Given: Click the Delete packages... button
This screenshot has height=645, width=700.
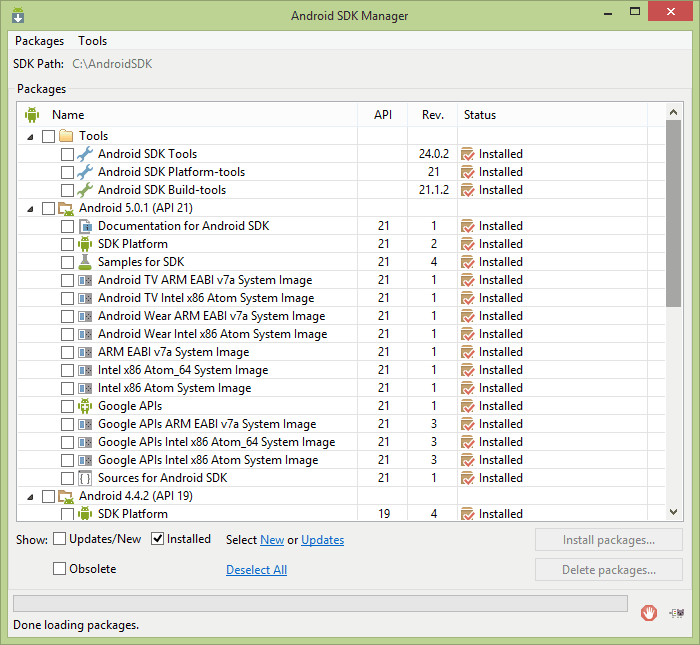Looking at the screenshot, I should pyautogui.click(x=609, y=570).
